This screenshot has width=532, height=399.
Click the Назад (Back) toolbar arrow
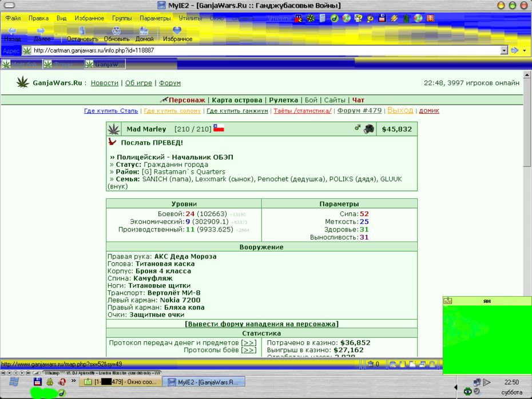pyautogui.click(x=12, y=34)
